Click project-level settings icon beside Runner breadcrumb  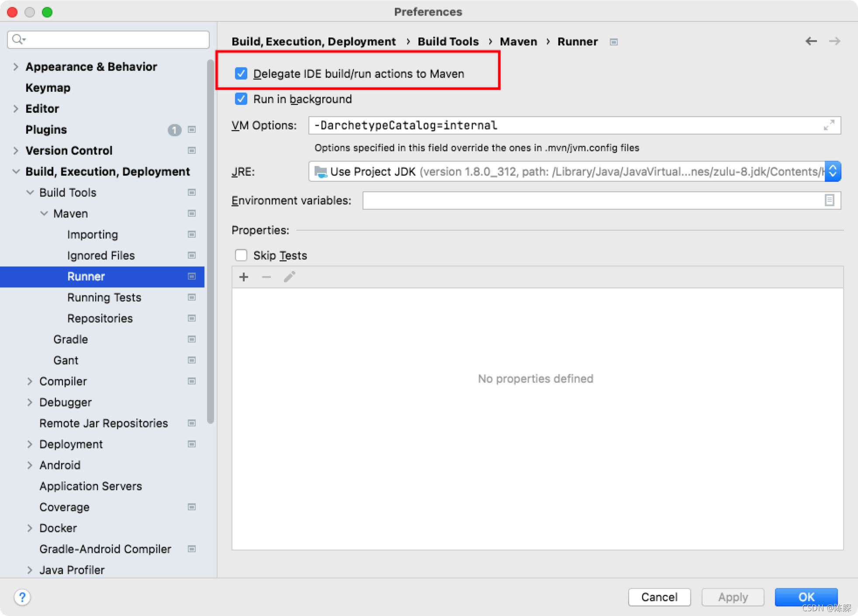pyautogui.click(x=614, y=42)
